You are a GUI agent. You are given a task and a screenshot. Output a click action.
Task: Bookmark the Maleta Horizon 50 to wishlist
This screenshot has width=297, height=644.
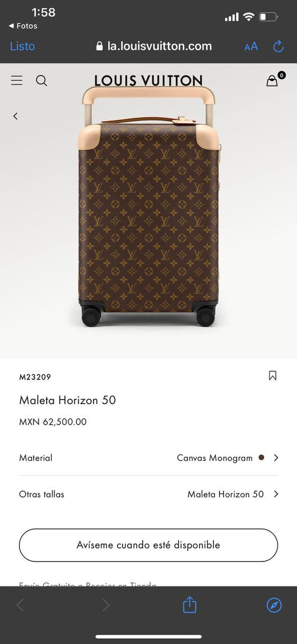[x=272, y=376]
